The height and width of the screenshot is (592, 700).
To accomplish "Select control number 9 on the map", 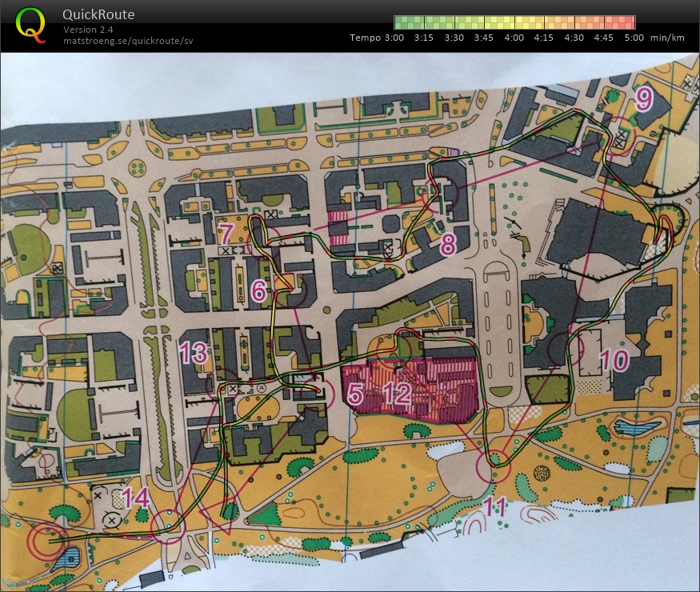I will click(x=644, y=98).
